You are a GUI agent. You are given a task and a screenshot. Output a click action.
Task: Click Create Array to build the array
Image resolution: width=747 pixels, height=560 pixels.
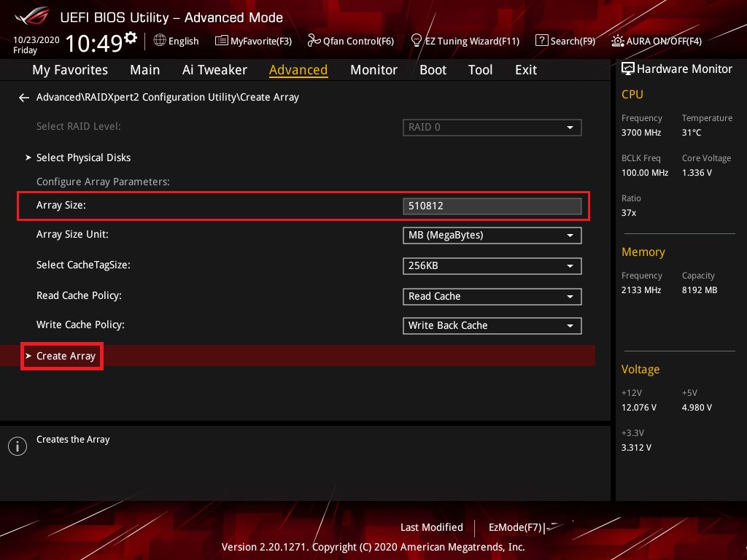(66, 356)
